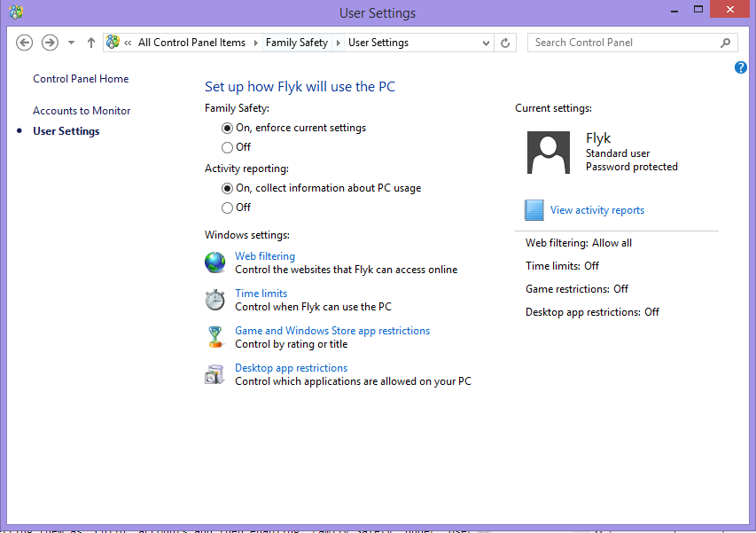The image size is (756, 533).
Task: Enable 'On, collect information about PC usage'
Action: pyautogui.click(x=228, y=188)
